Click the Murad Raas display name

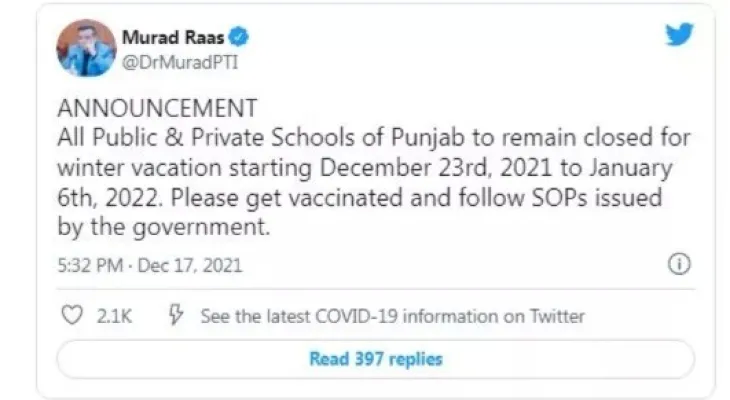[174, 38]
